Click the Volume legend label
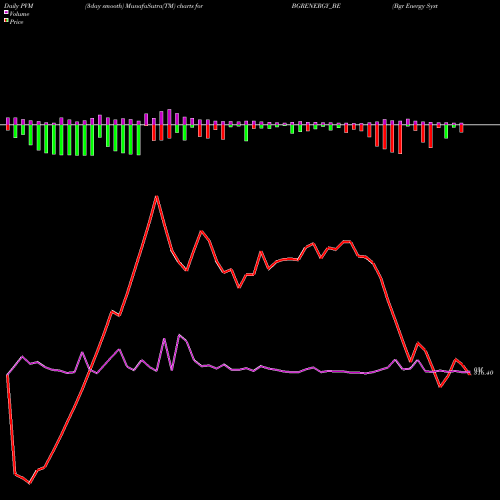The width and height of the screenshot is (500, 500). coord(19,14)
